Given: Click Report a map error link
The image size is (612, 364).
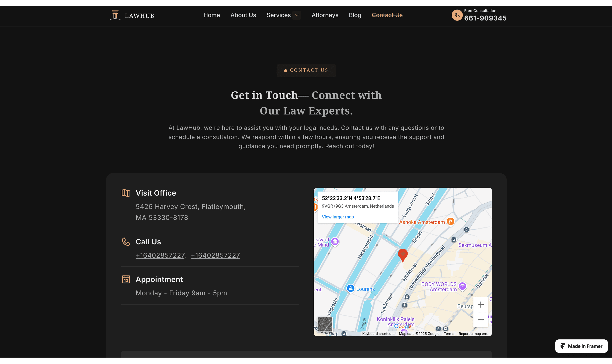Looking at the screenshot, I should [x=474, y=334].
